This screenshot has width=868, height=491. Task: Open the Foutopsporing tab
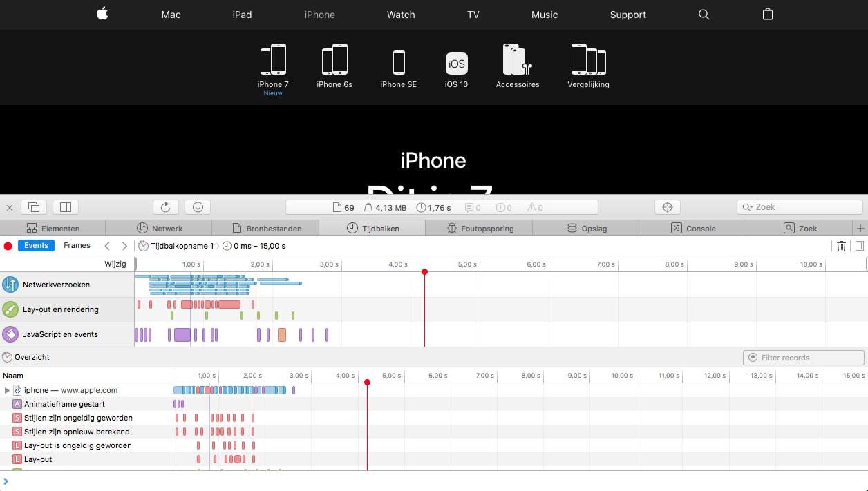tap(480, 228)
